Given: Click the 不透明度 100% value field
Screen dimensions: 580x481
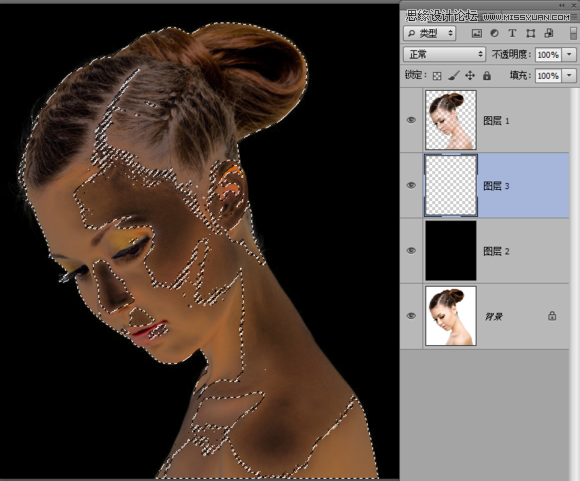Looking at the screenshot, I should coord(548,55).
